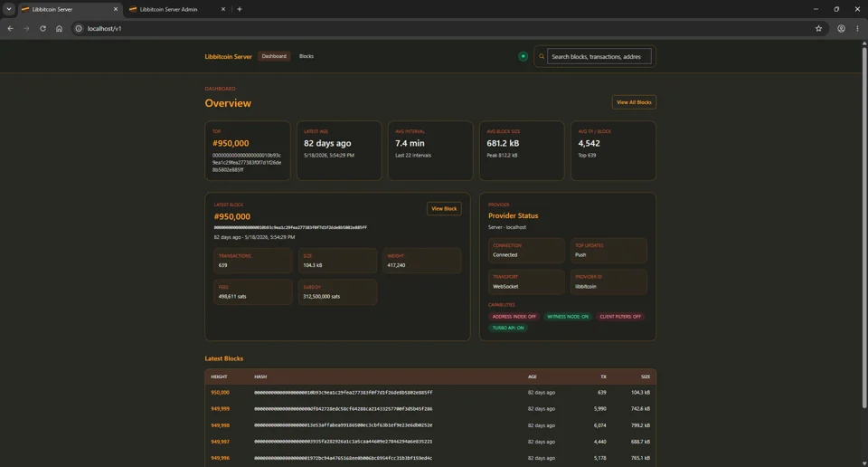Click the Libbitcoin Server logo link
Image resolution: width=868 pixels, height=467 pixels.
click(x=228, y=56)
